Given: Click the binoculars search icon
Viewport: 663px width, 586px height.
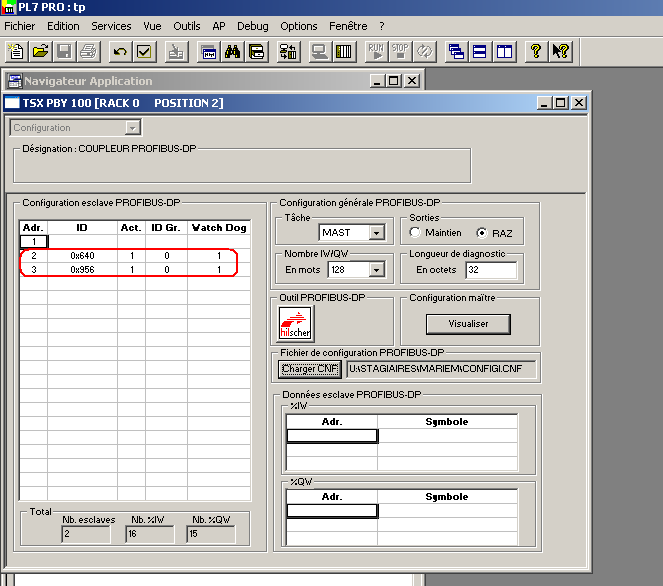Looking at the screenshot, I should [x=233, y=52].
